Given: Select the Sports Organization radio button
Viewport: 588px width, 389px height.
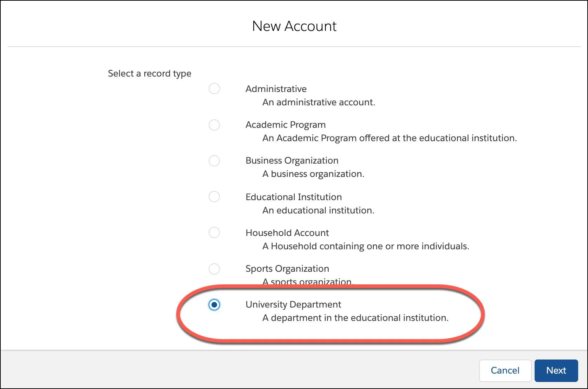Looking at the screenshot, I should coord(214,269).
